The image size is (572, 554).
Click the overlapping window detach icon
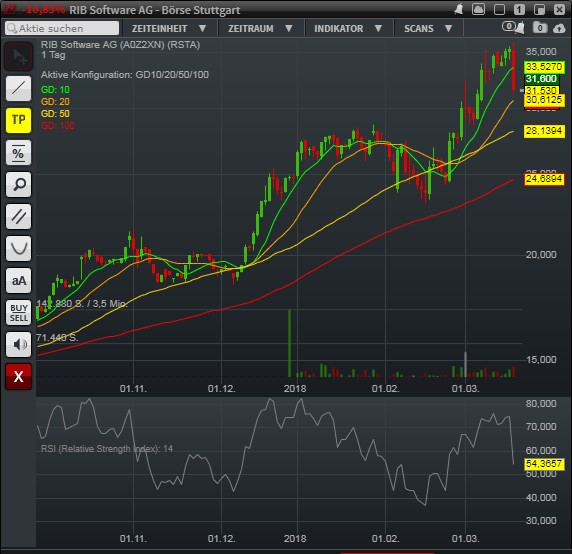tap(539, 9)
